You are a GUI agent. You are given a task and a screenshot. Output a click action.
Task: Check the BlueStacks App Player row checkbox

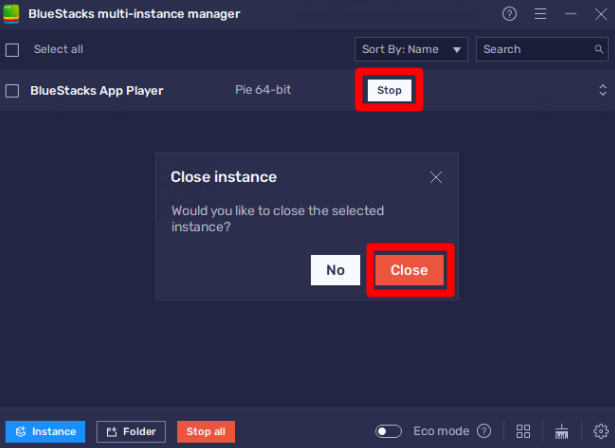pyautogui.click(x=12, y=91)
